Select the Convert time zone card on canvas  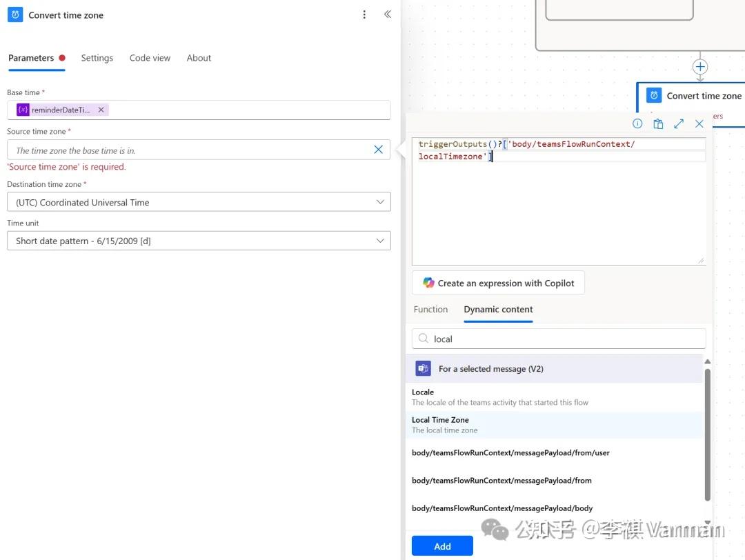click(x=691, y=104)
